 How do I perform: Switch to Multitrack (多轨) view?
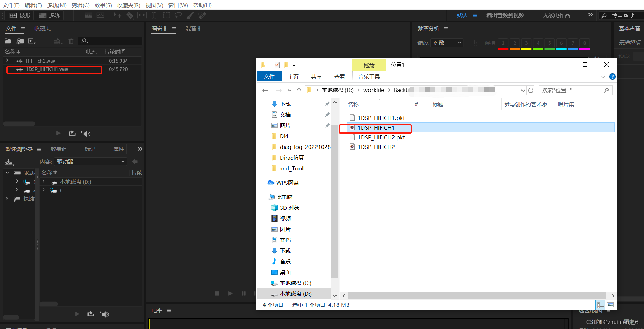49,15
